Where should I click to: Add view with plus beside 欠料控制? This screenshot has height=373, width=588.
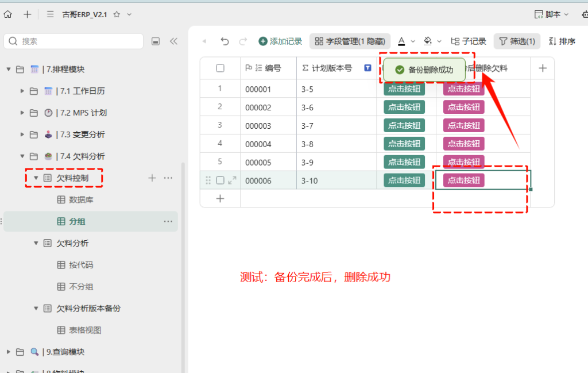[x=152, y=178]
